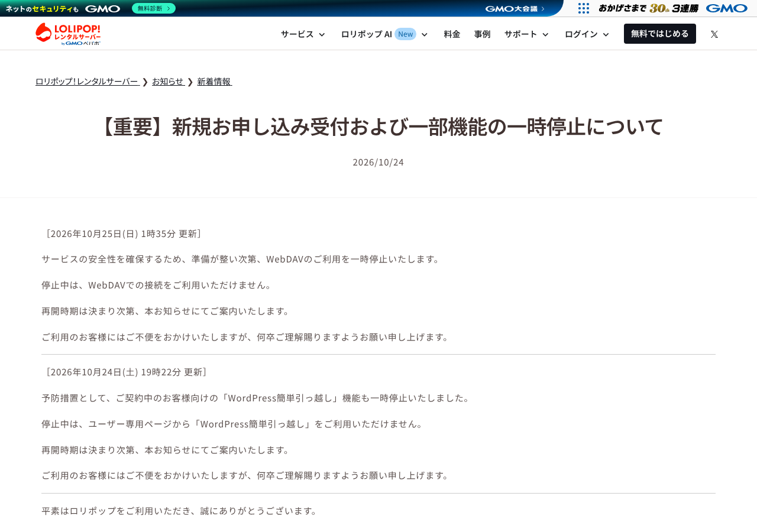
Task: Click the white GMO logo in the security banner
Action: [102, 9]
